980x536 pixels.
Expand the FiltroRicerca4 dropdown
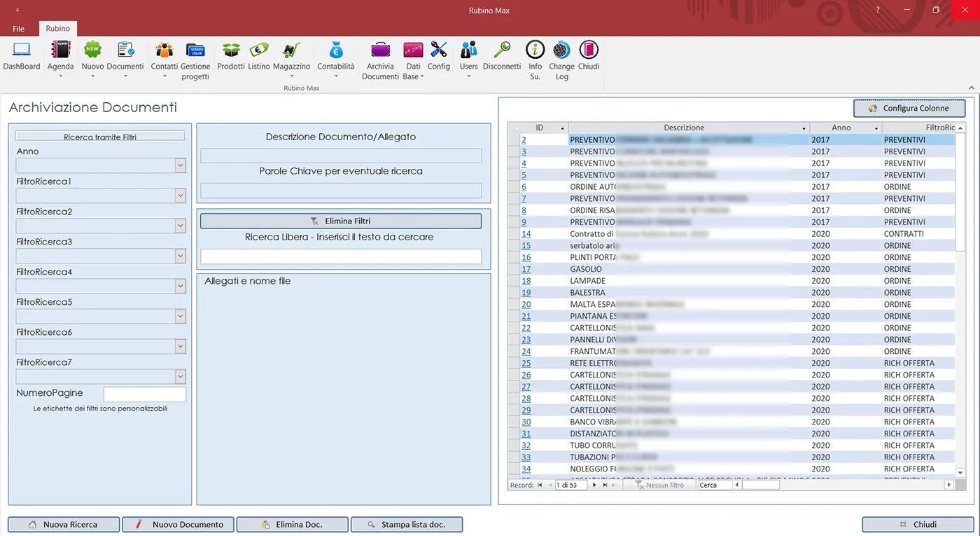pyautogui.click(x=181, y=286)
